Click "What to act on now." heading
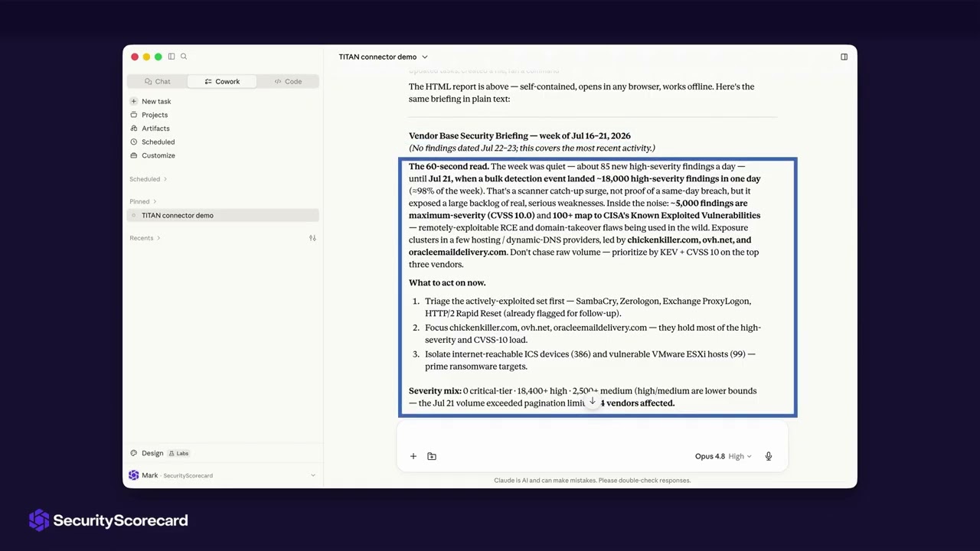980x551 pixels. pyautogui.click(x=447, y=282)
